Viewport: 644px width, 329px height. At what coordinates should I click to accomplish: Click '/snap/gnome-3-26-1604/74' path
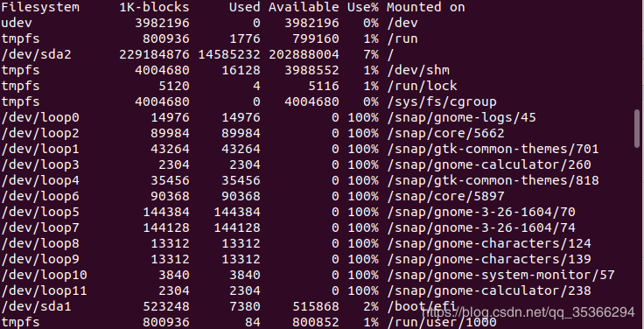coord(481,227)
